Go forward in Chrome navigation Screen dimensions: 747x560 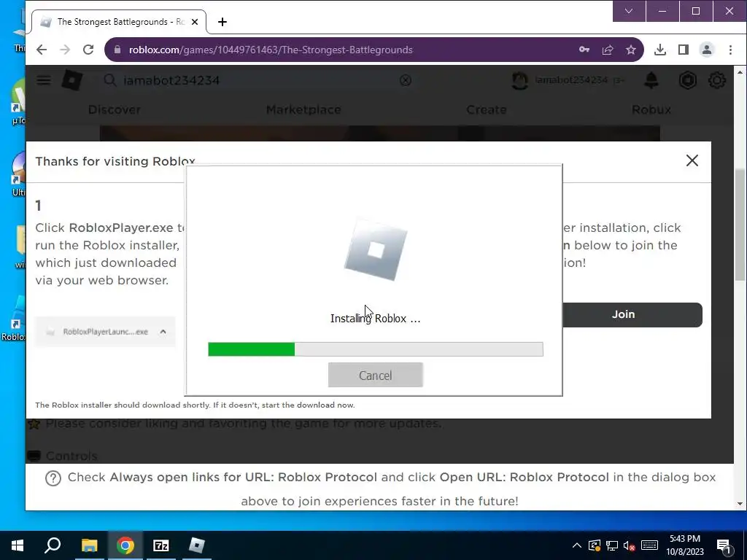[x=65, y=50]
